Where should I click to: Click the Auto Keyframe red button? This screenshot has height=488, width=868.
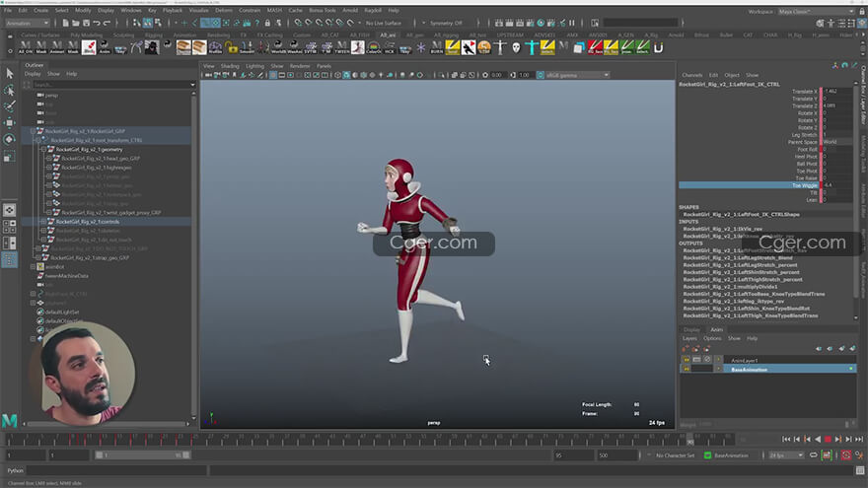846,455
